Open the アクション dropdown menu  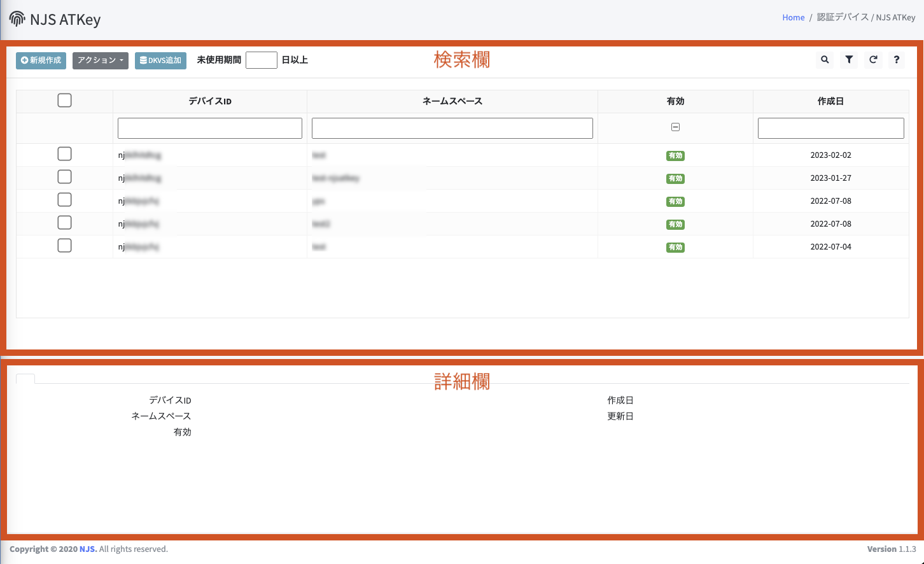click(x=101, y=60)
